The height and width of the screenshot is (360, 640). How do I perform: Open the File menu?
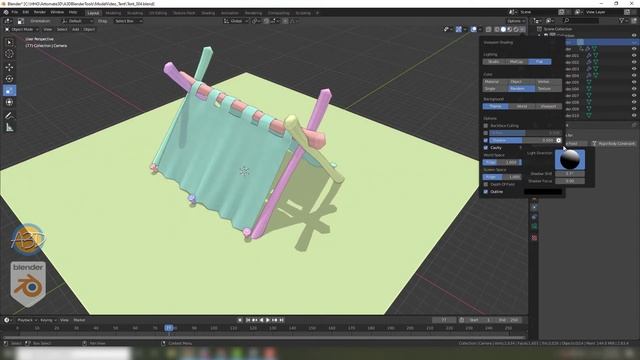tap(15, 12)
